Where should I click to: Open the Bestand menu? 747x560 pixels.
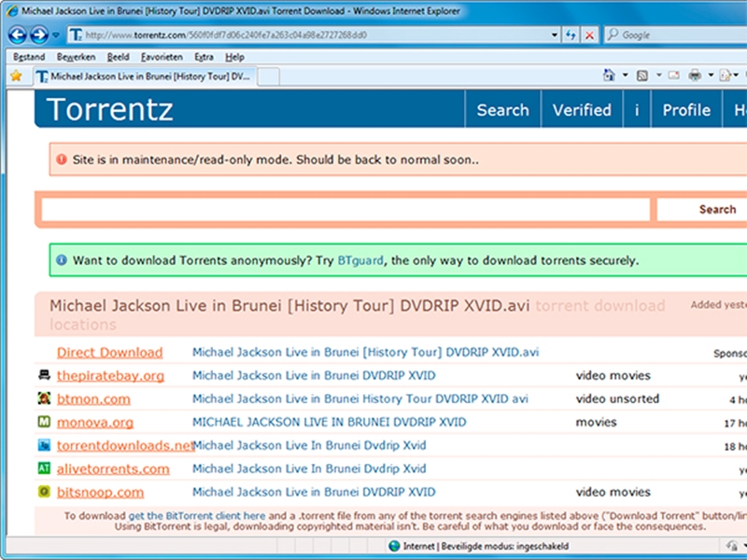pos(29,57)
